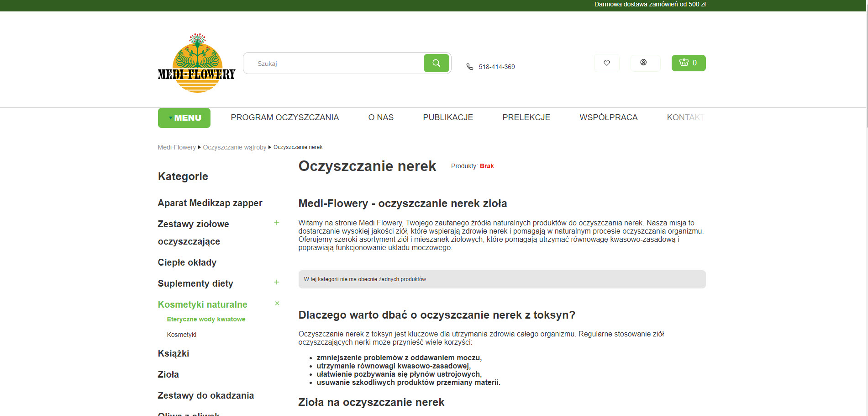Click the phone icon beside 518-414-369

pyautogui.click(x=469, y=66)
